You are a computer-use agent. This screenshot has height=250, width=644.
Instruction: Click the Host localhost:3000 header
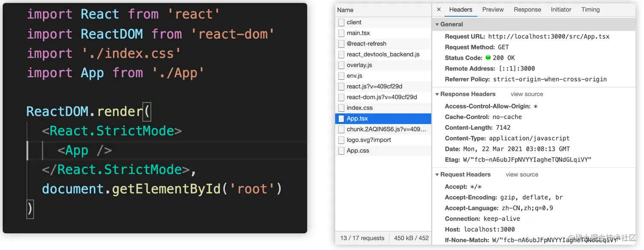pyautogui.click(x=480, y=230)
